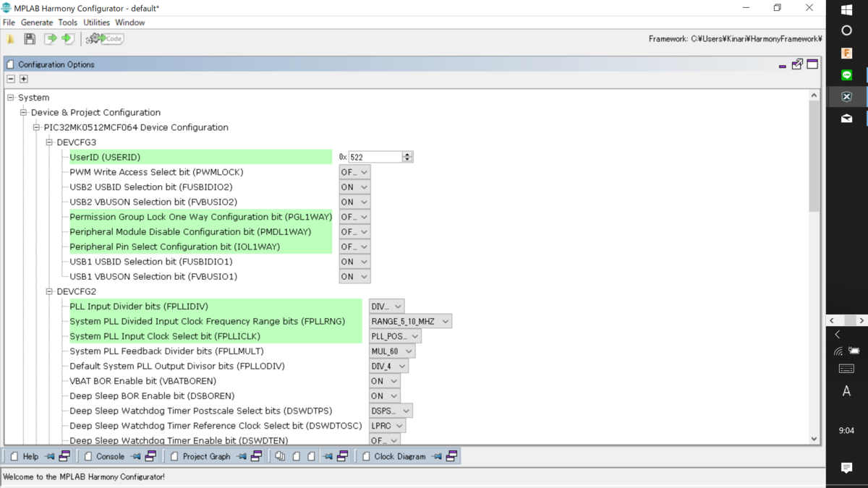
Task: Open the Tools menu
Action: coord(68,22)
